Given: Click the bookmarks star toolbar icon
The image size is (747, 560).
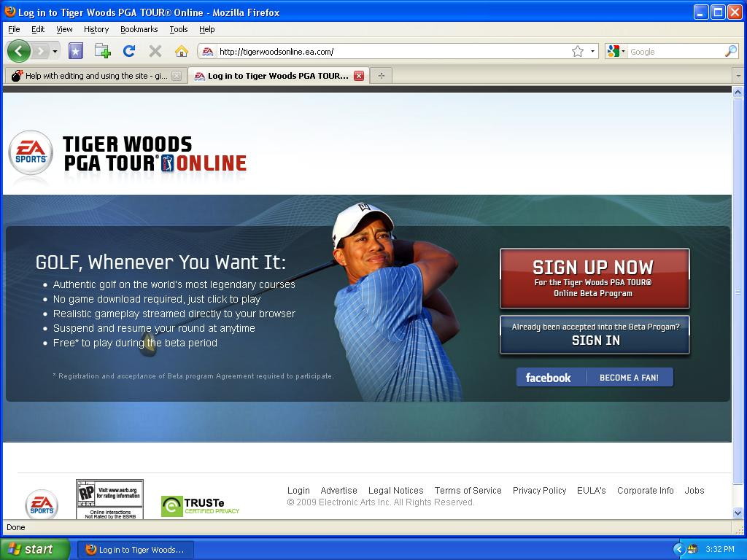Looking at the screenshot, I should click(76, 51).
